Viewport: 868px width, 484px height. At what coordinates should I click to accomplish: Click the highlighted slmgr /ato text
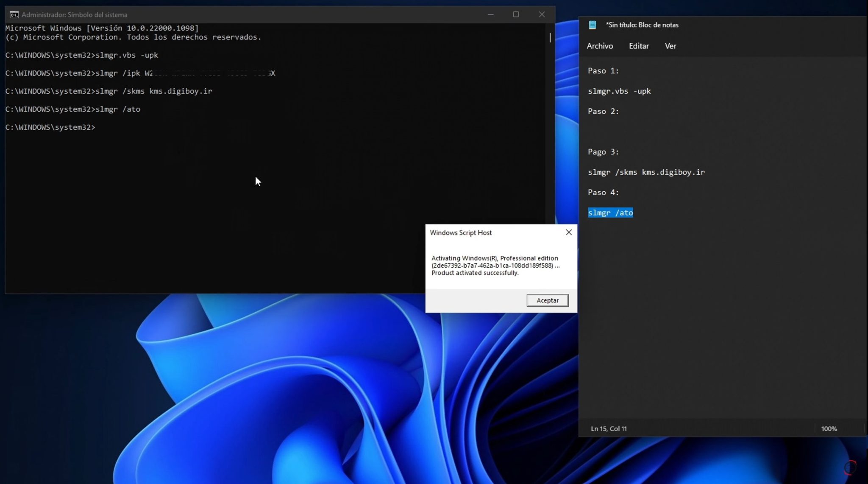point(610,213)
